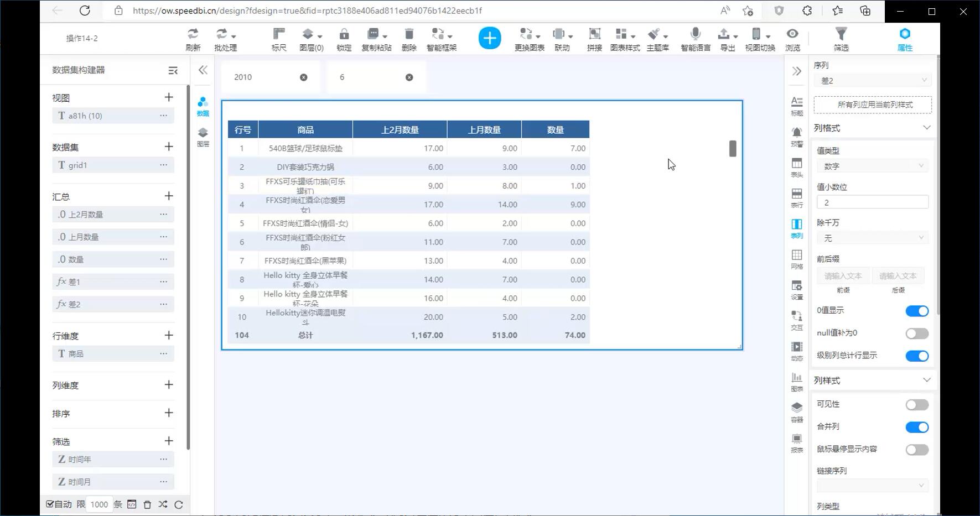Collapse the 列格式 section
Viewport: 980px width, 516px height.
point(926,128)
